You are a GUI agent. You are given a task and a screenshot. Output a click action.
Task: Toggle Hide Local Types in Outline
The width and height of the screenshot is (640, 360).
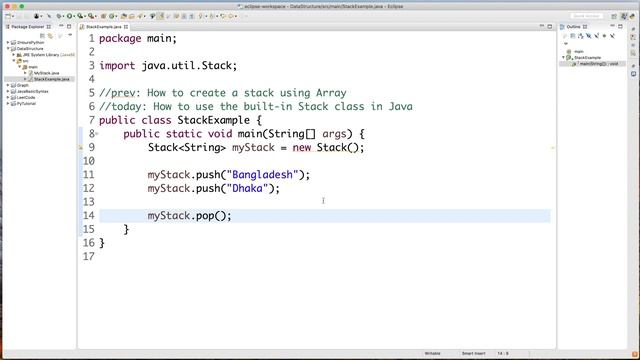[612, 36]
